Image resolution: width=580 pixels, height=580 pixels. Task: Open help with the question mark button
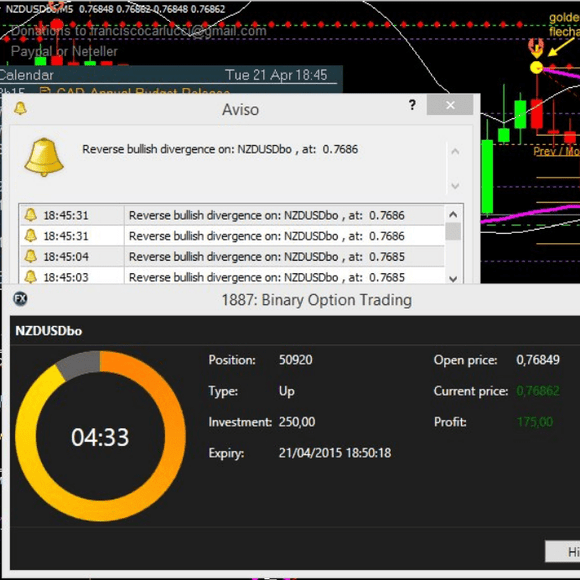tap(412, 105)
